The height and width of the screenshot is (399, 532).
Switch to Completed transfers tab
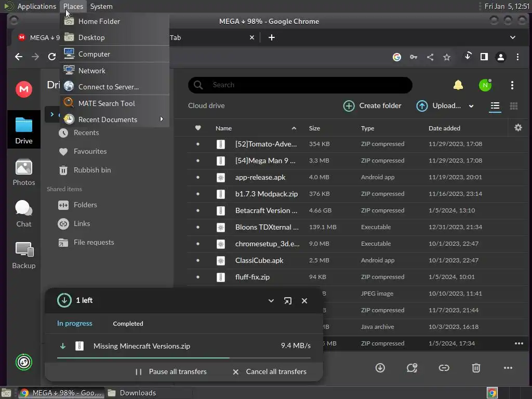(x=128, y=324)
